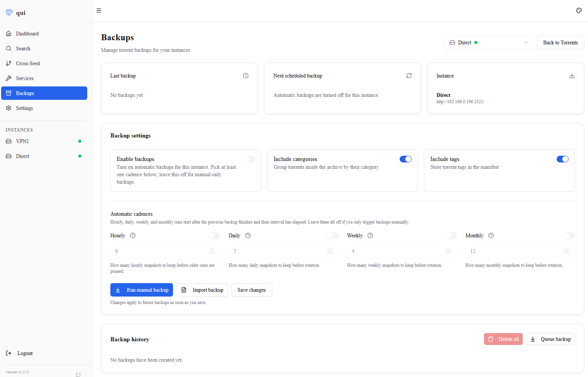
Task: Open Settings from the sidebar
Action: click(44, 108)
